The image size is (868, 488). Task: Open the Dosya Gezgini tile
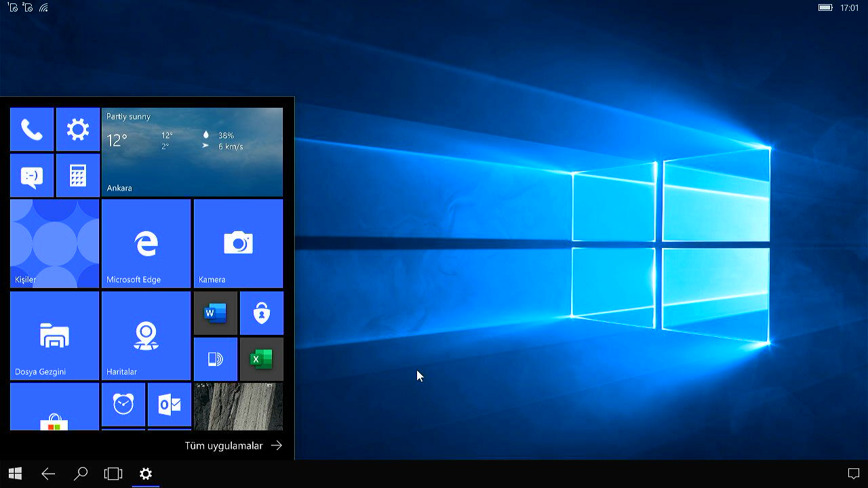point(54,336)
